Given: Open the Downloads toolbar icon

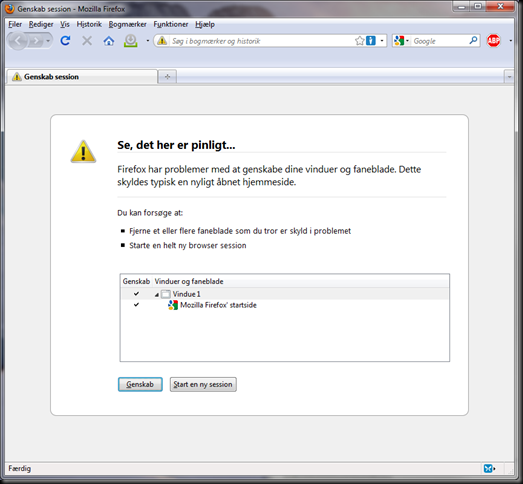Looking at the screenshot, I should (x=131, y=41).
